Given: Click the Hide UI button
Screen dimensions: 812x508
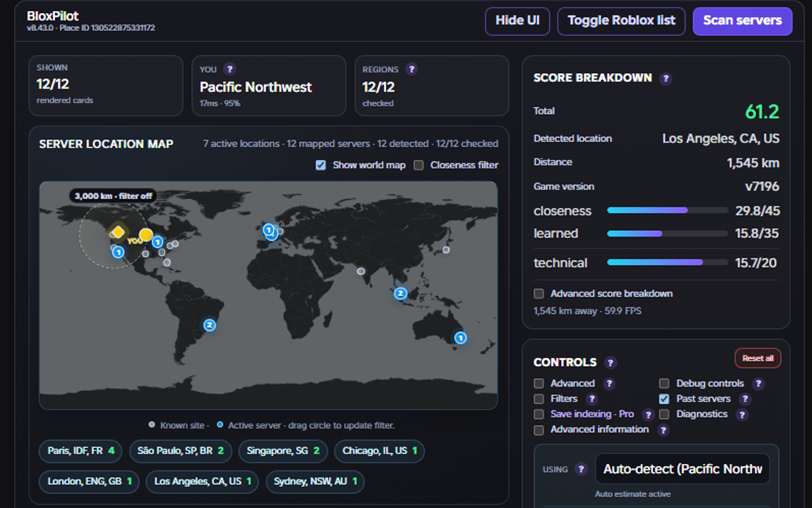Looking at the screenshot, I should pyautogui.click(x=518, y=21).
